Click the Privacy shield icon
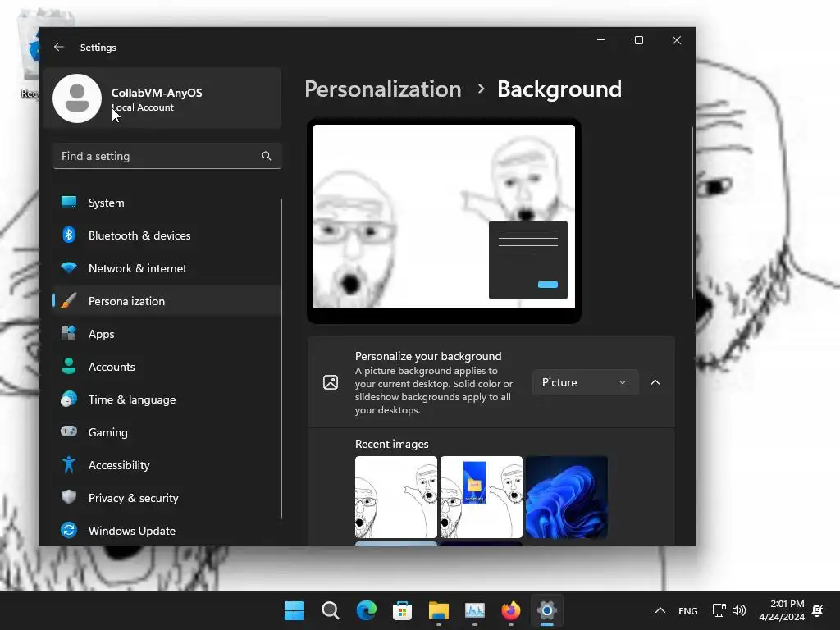This screenshot has width=840, height=630. tap(69, 497)
